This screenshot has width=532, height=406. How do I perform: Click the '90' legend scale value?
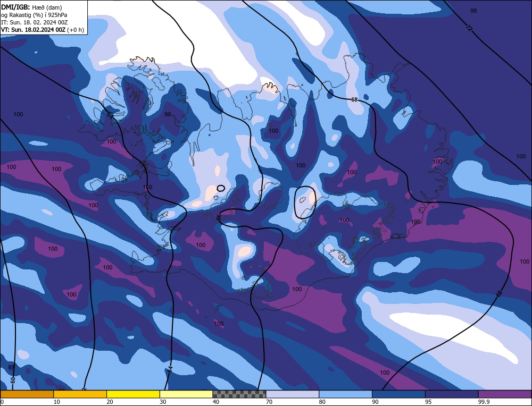375,402
